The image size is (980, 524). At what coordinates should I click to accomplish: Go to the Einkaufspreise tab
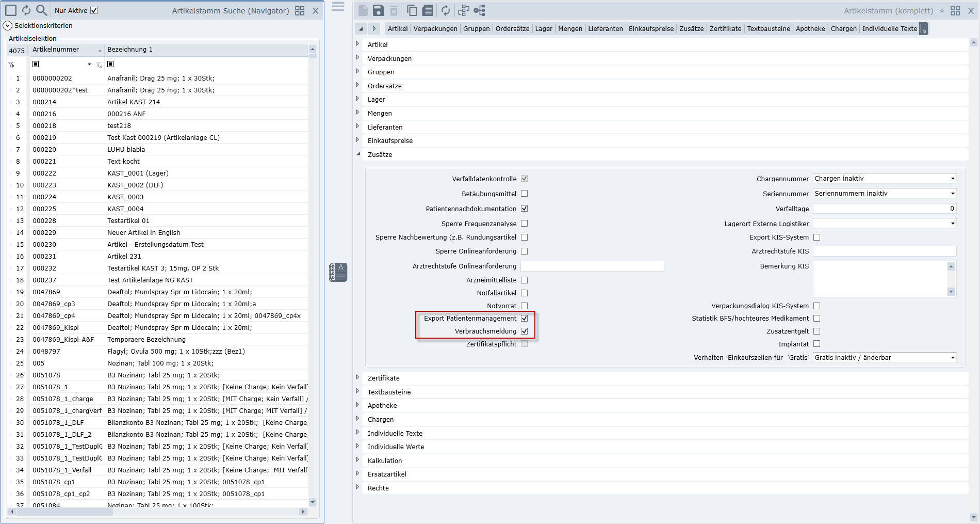[651, 29]
